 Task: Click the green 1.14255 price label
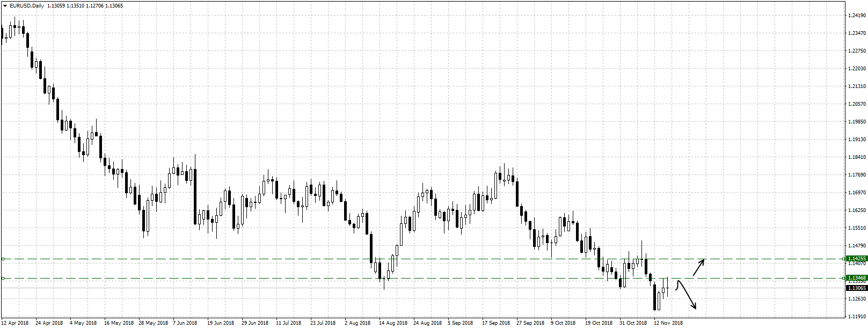(x=856, y=259)
